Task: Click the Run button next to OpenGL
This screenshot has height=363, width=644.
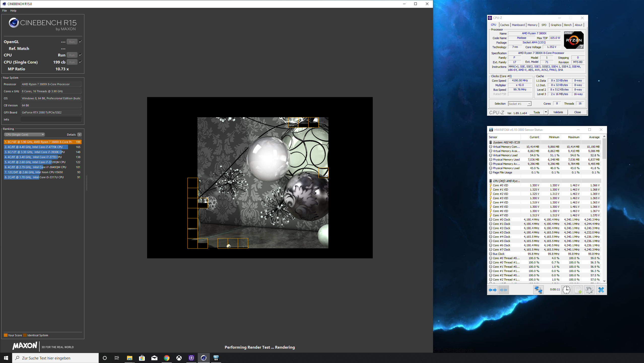Action: (72, 42)
